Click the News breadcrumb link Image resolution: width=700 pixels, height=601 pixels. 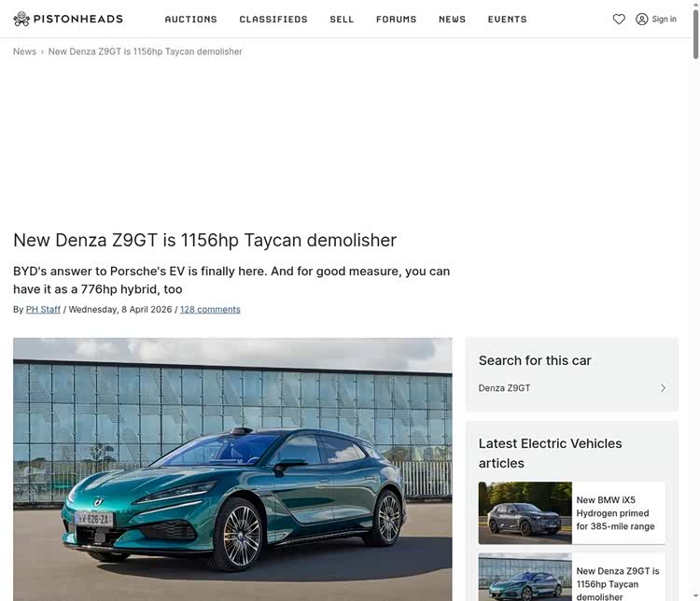(24, 52)
